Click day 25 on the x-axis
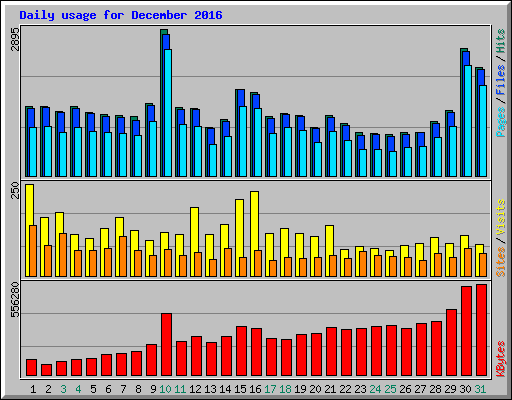The width and height of the screenshot is (512, 400). click(390, 389)
